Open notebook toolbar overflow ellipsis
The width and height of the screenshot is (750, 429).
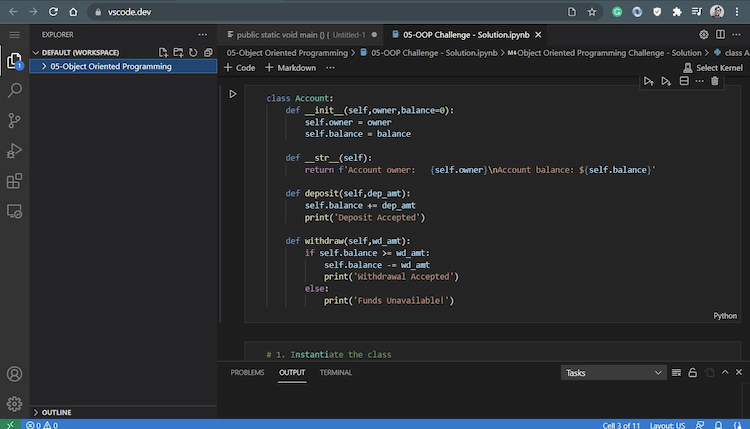pyautogui.click(x=330, y=68)
